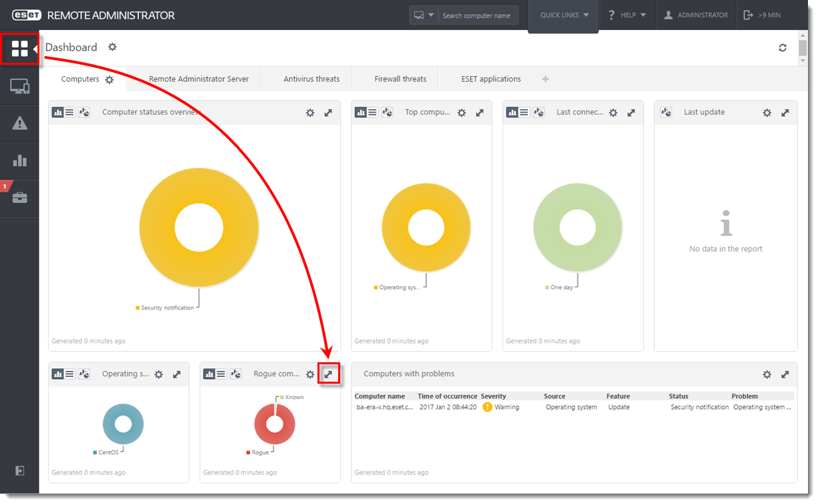Image resolution: width=818 pixels, height=504 pixels.
Task: Add a new dashboard tab with plus
Action: [x=545, y=79]
